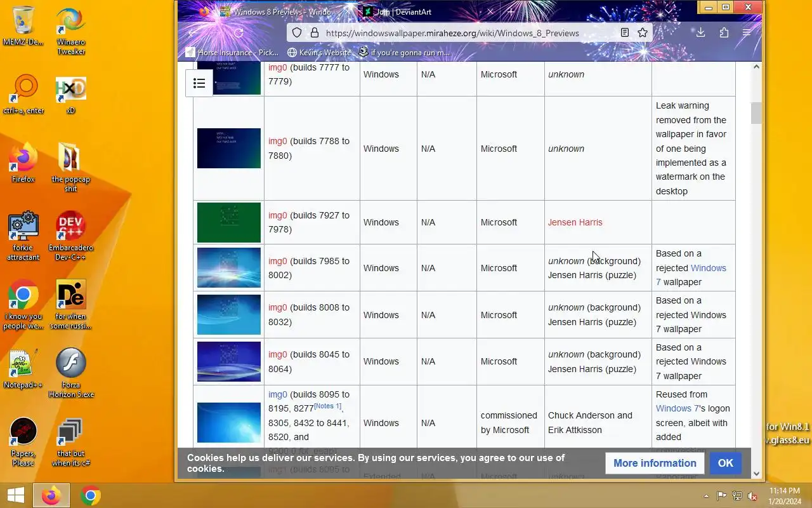The height and width of the screenshot is (508, 812).
Task: Open the Forza Horizon 3.exe desktop icon
Action: pos(70,373)
